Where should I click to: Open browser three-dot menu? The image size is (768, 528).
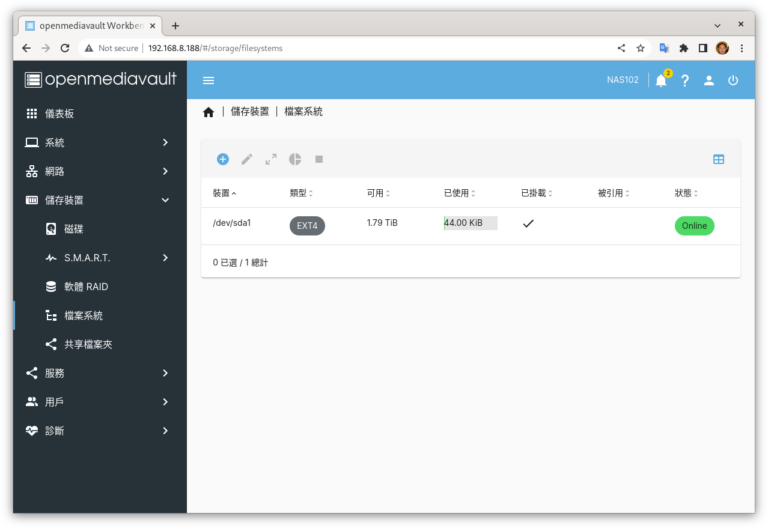[x=742, y=48]
